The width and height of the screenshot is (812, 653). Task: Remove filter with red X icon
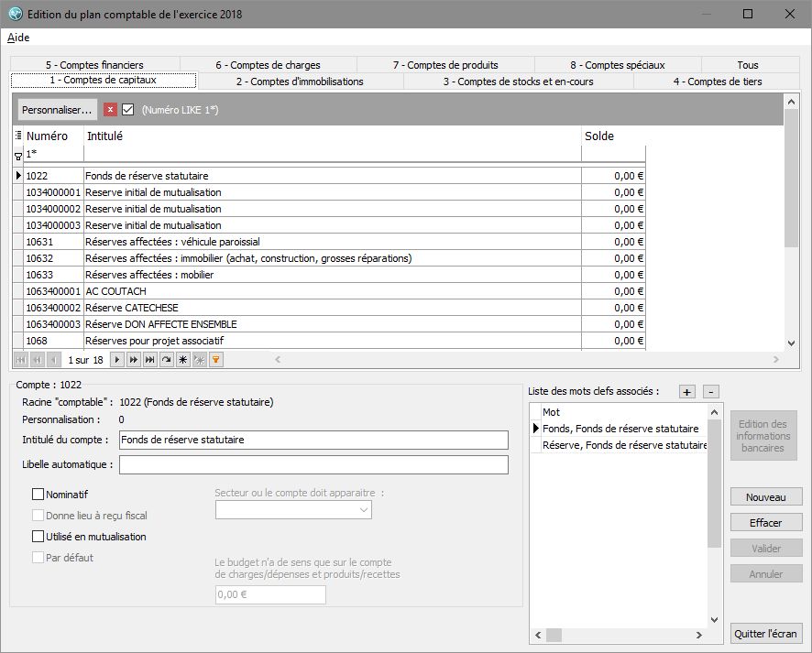(110, 110)
